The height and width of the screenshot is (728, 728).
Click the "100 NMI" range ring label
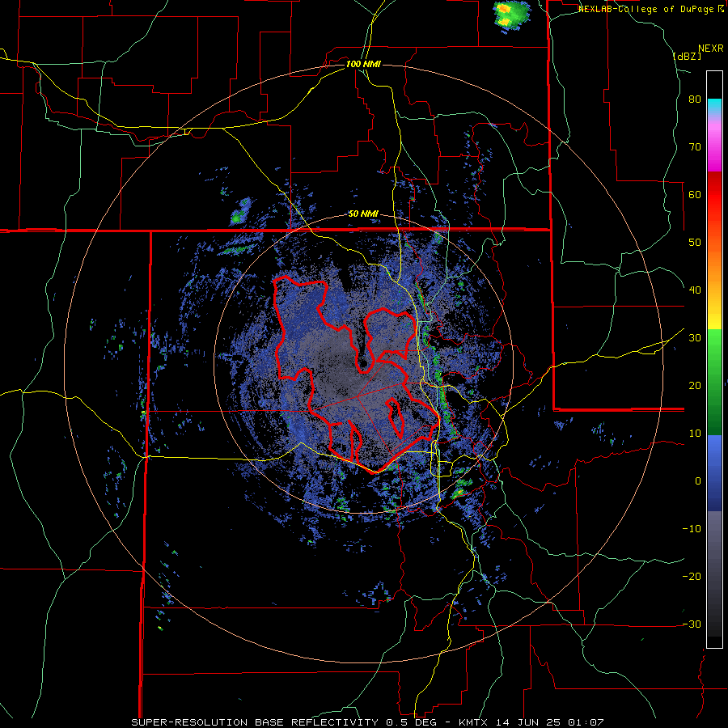(x=363, y=64)
